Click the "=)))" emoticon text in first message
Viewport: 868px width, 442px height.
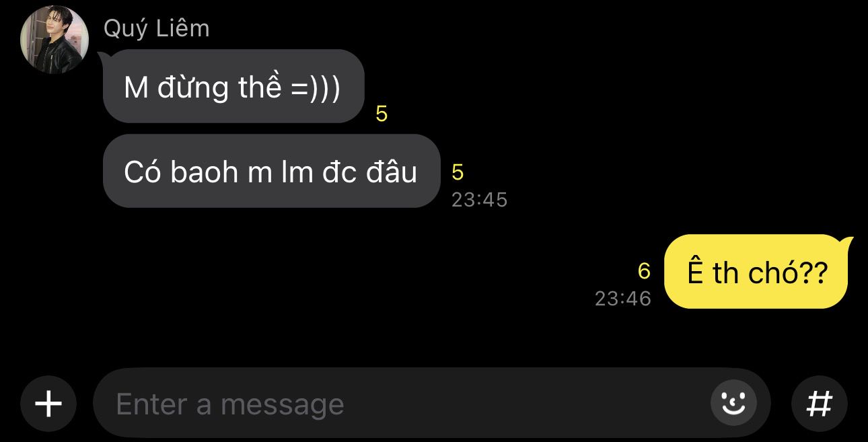pos(316,88)
